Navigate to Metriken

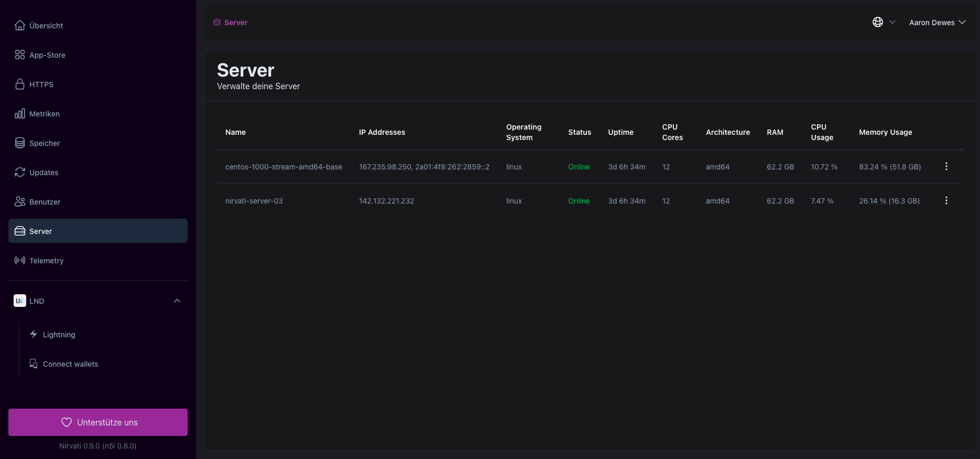[x=98, y=113]
